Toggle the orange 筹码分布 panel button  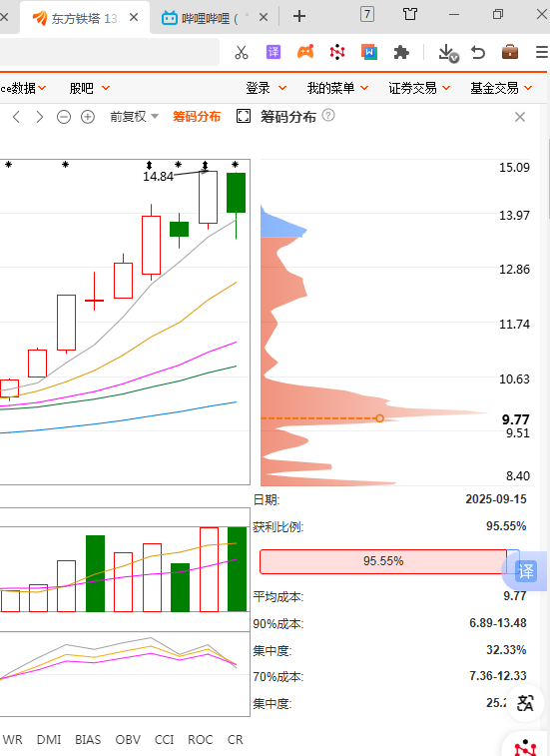(x=197, y=117)
